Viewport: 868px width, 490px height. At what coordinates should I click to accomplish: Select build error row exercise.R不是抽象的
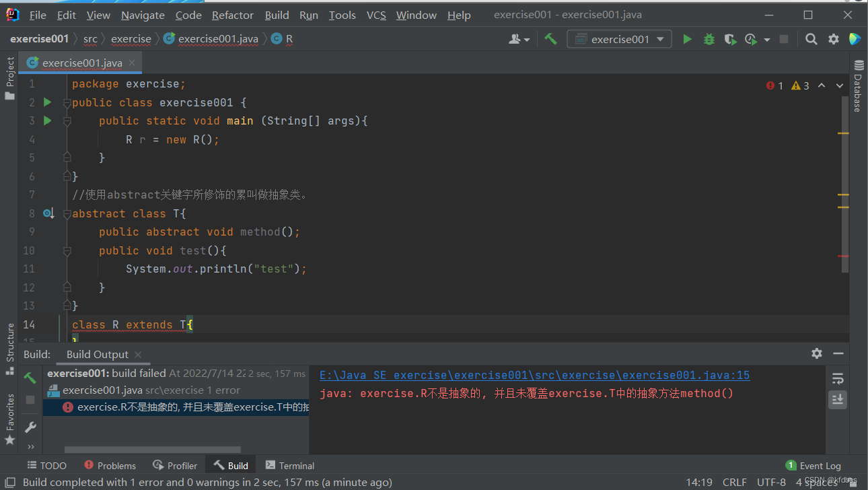(x=176, y=407)
